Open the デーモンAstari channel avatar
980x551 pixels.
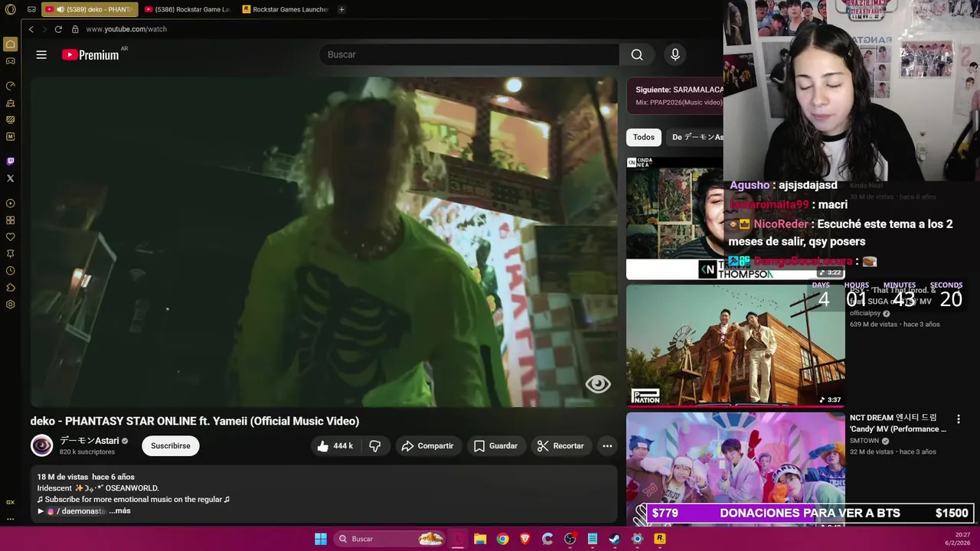(x=41, y=445)
